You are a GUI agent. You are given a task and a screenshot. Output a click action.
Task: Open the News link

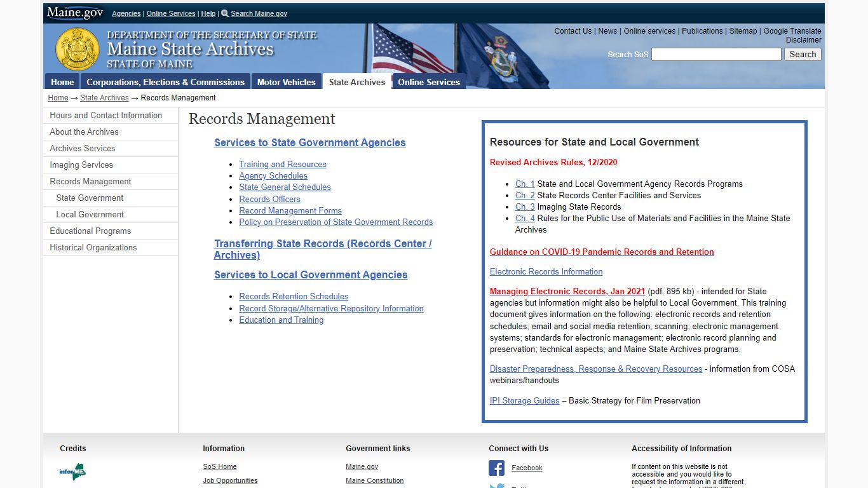(x=607, y=31)
